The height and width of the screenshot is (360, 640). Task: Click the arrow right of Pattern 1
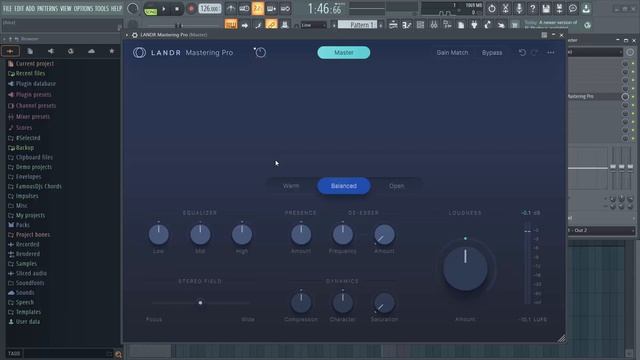coord(381,25)
